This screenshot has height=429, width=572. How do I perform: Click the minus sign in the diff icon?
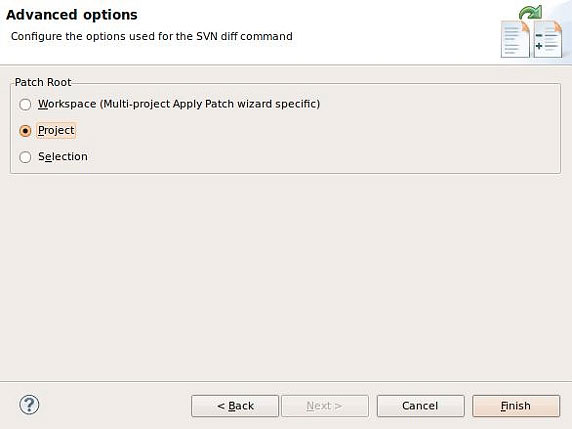click(x=539, y=35)
